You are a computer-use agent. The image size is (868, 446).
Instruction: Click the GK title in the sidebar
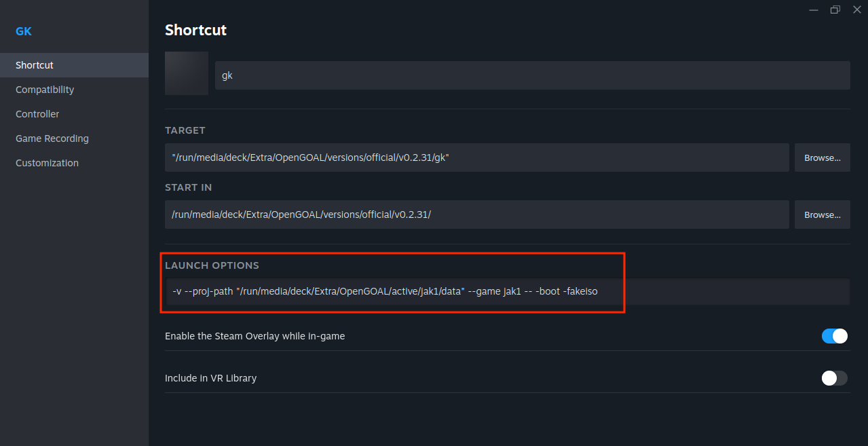[24, 31]
